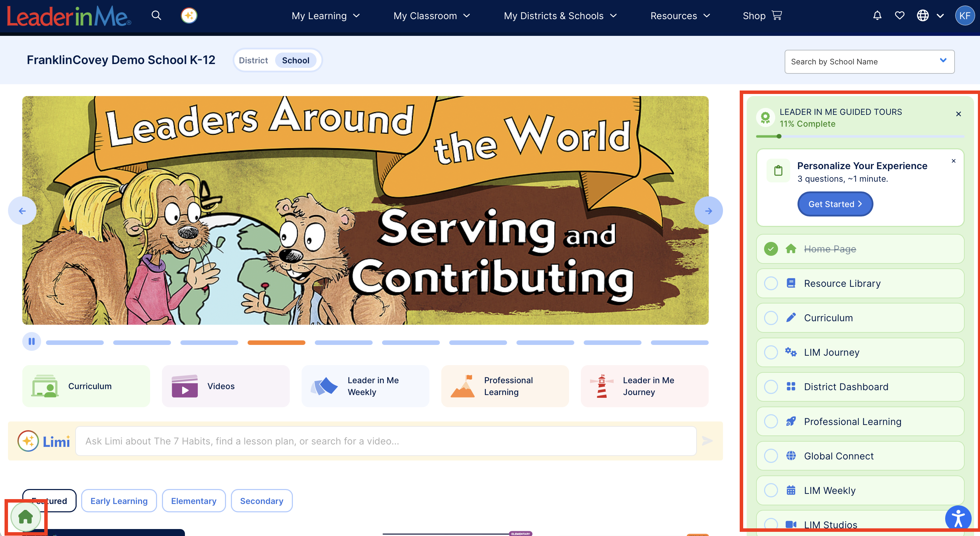The image size is (980, 536).
Task: Click the Get Started button
Action: [835, 204]
